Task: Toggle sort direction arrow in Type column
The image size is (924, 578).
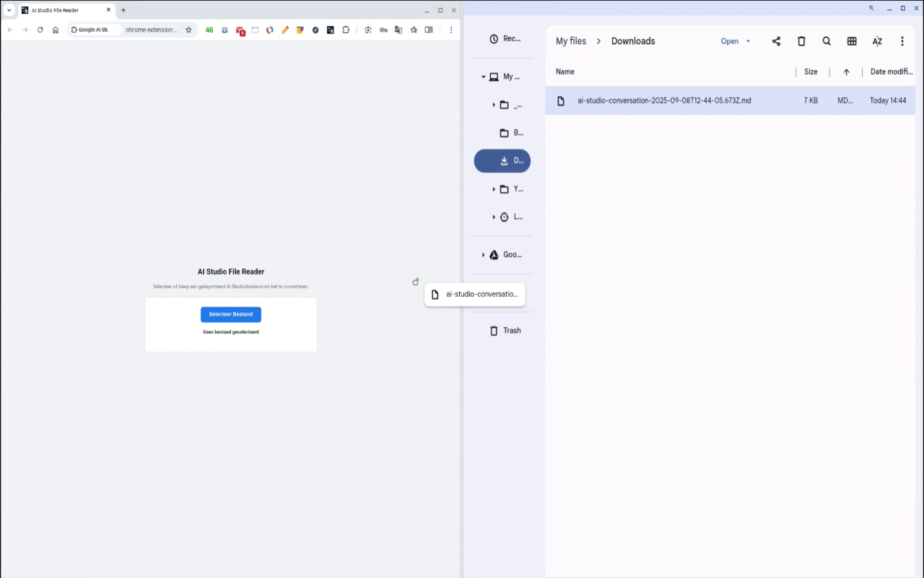Action: coord(847,72)
